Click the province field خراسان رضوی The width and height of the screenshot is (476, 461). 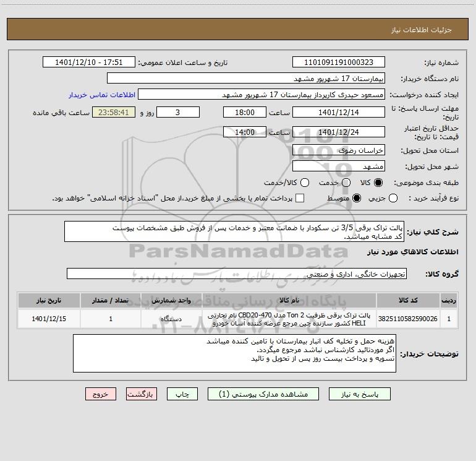click(339, 150)
